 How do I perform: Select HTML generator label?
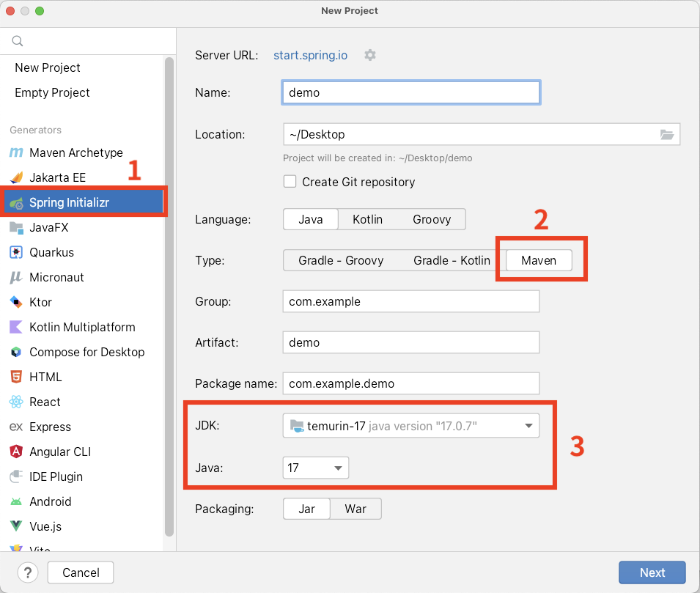pyautogui.click(x=45, y=377)
